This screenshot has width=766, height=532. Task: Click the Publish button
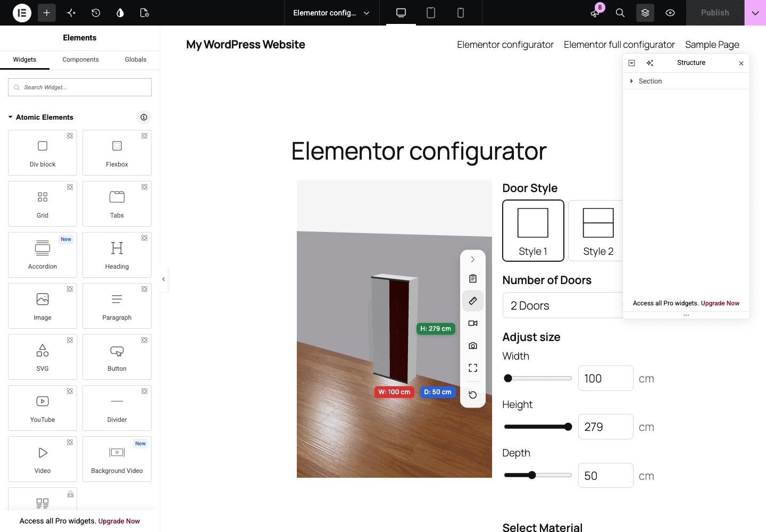(715, 13)
